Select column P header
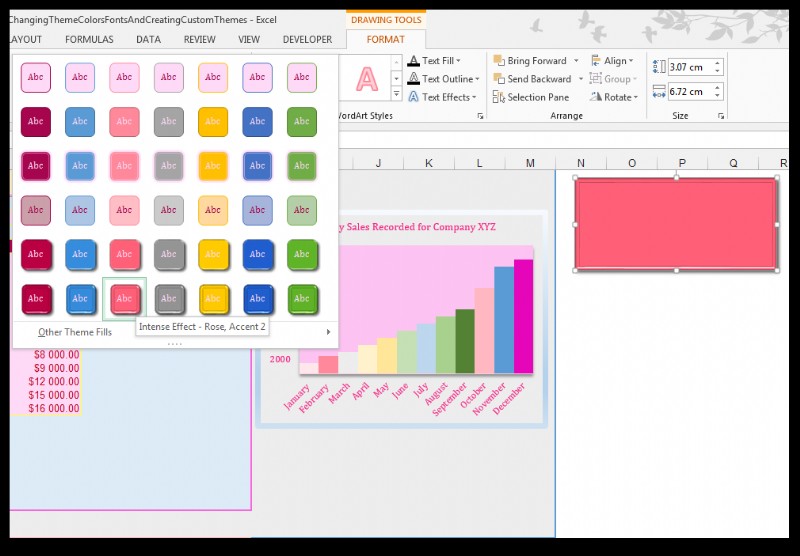The image size is (800, 556). [682, 163]
